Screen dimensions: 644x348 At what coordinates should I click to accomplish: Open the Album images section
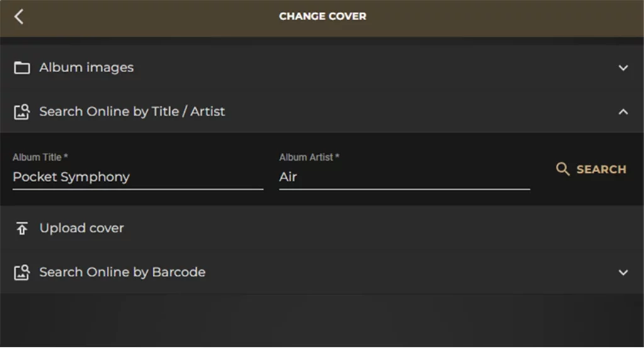pos(87,68)
